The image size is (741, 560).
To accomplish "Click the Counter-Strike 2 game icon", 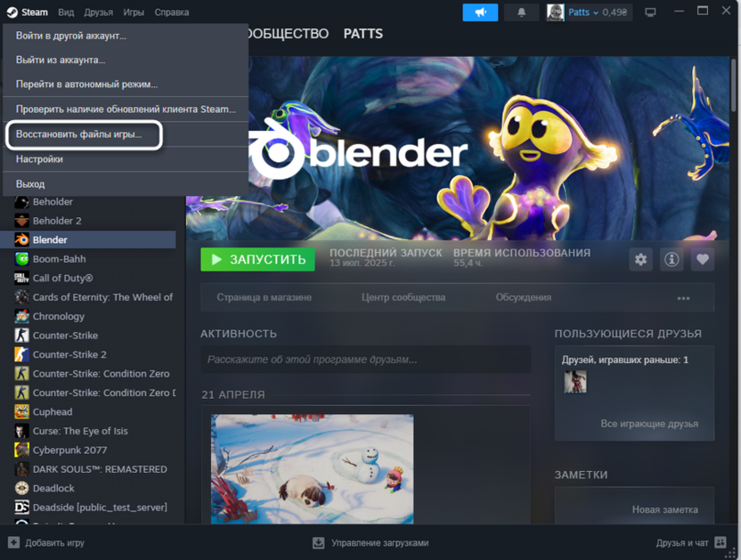I will 21,354.
